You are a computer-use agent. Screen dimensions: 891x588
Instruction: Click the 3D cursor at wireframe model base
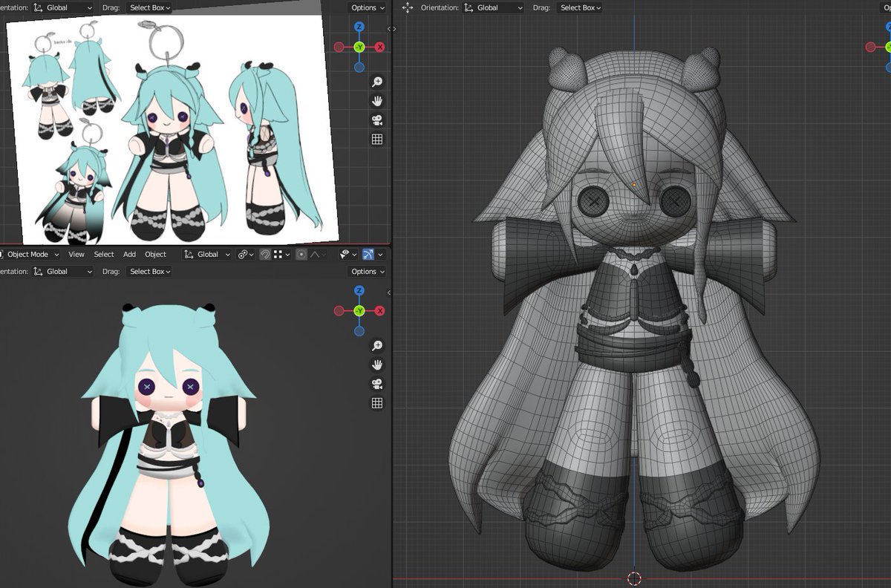tap(634, 578)
